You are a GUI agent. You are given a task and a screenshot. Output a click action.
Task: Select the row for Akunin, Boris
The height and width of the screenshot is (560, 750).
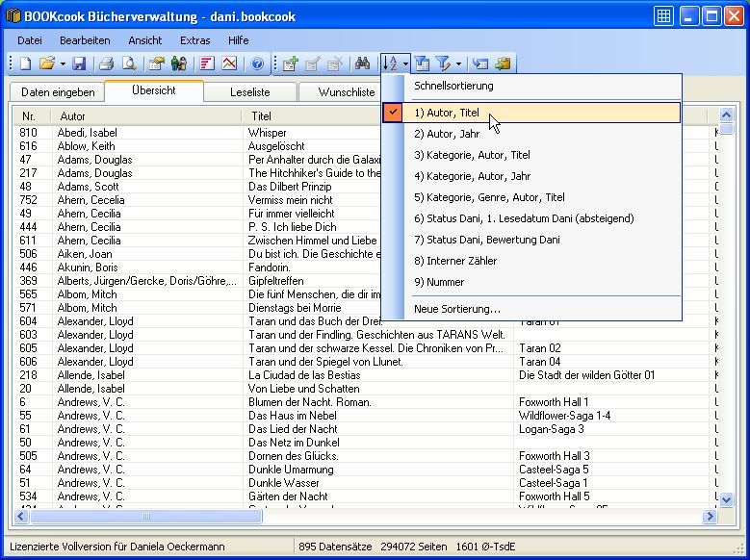pyautogui.click(x=144, y=267)
